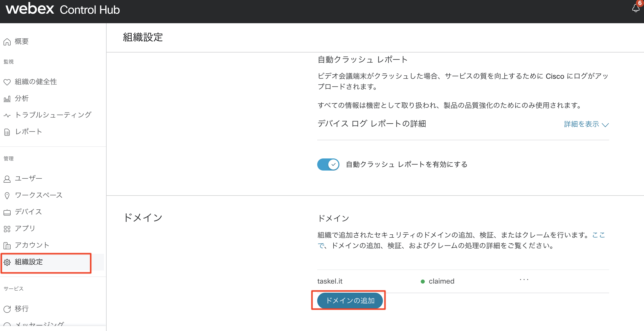Click the bar chart icon for 分析
The image size is (644, 331).
click(7, 99)
